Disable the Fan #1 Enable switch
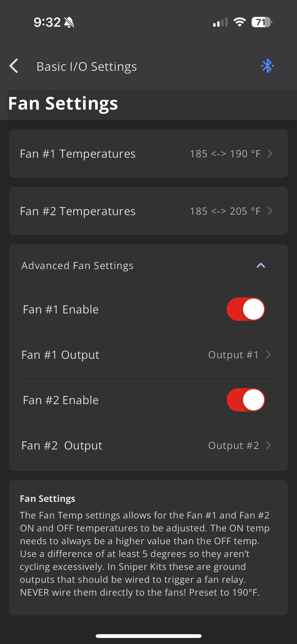The height and width of the screenshot is (644, 297). (x=246, y=309)
